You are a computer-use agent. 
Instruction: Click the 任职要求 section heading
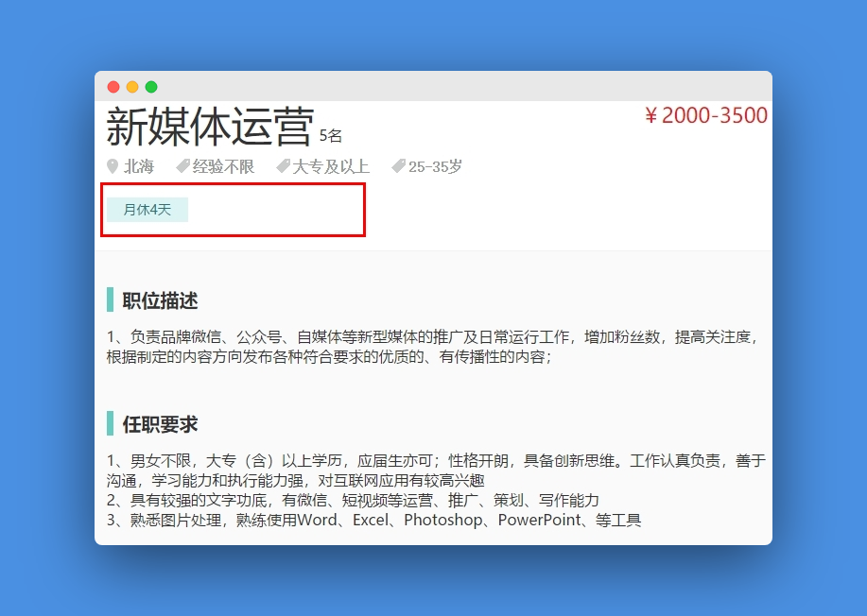[x=160, y=424]
